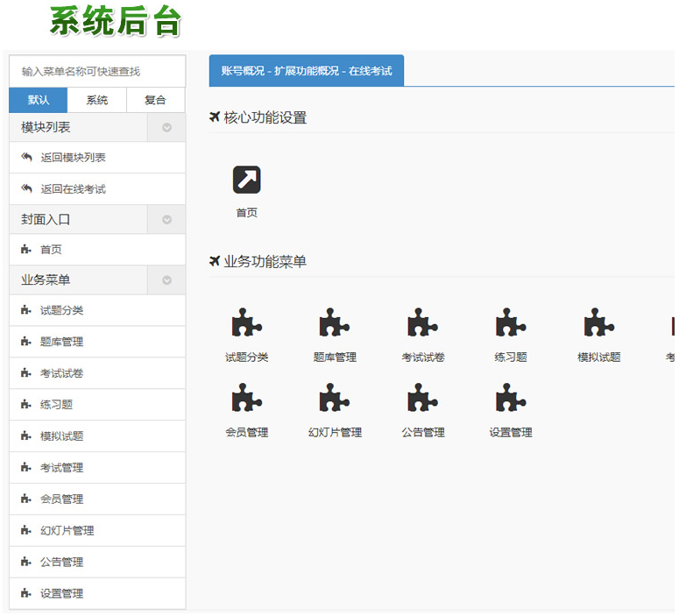
Task: Open 会员管理 puzzle icon in main panel
Action: coord(246,399)
